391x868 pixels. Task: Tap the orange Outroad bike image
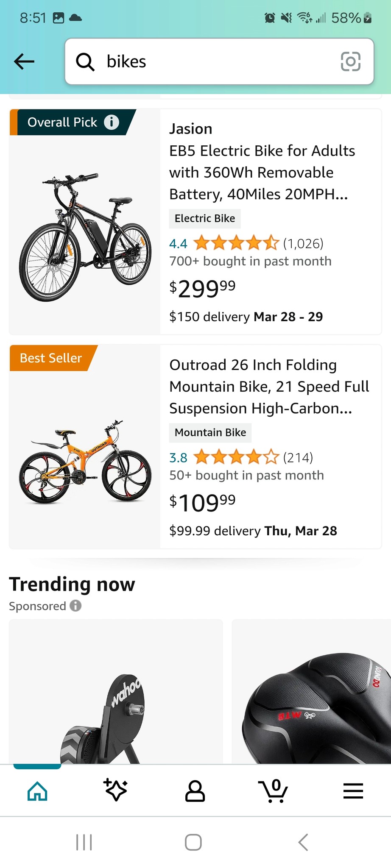[x=85, y=462]
